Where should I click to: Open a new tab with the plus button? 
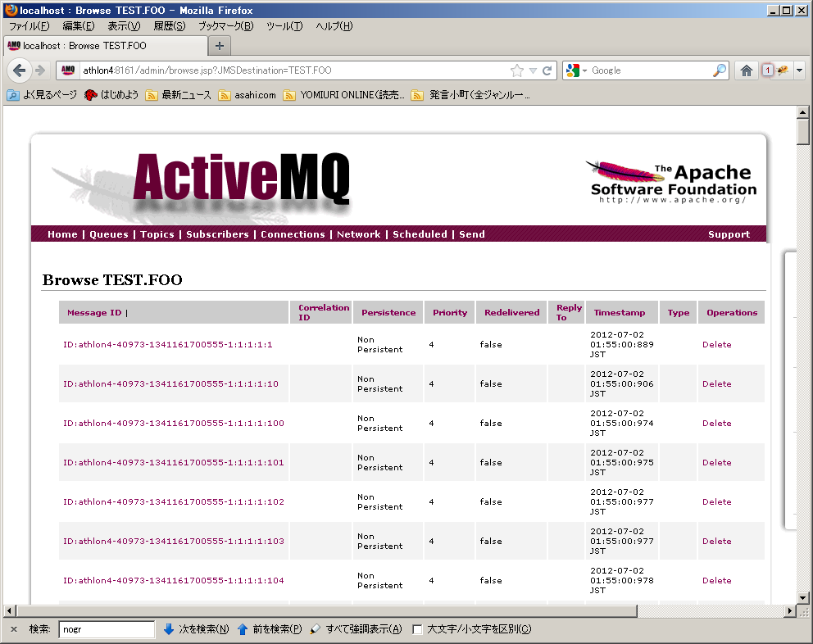coord(220,46)
